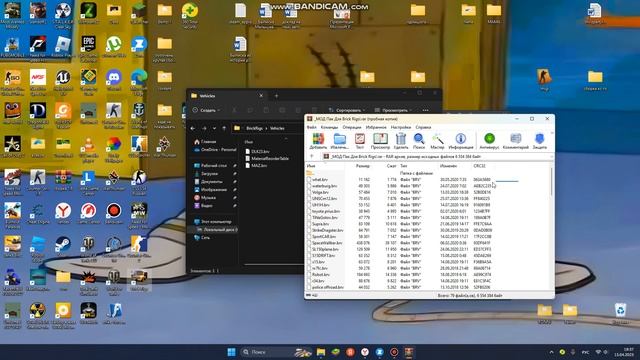The height and width of the screenshot is (360, 640).
Task: Select what.brv in the archive list
Action: tap(320, 180)
